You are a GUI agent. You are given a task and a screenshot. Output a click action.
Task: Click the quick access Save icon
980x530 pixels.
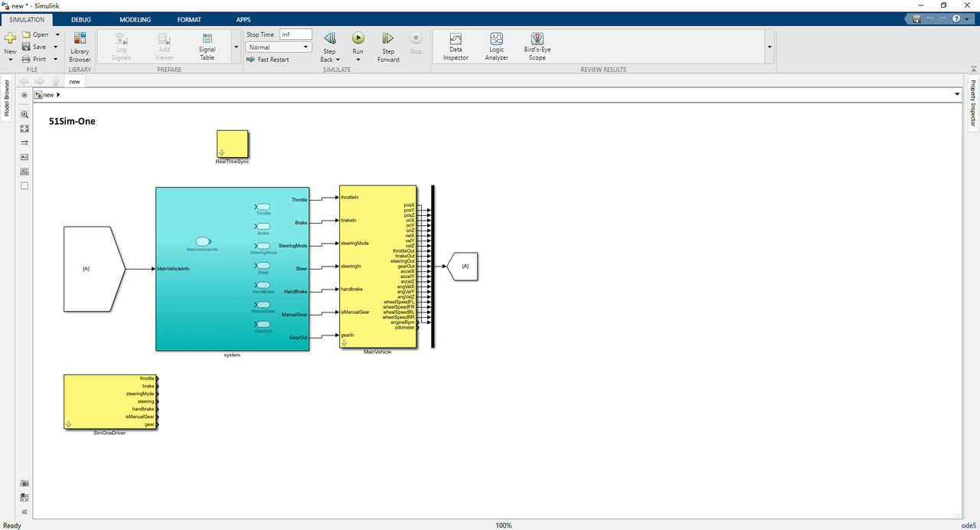pos(917,18)
